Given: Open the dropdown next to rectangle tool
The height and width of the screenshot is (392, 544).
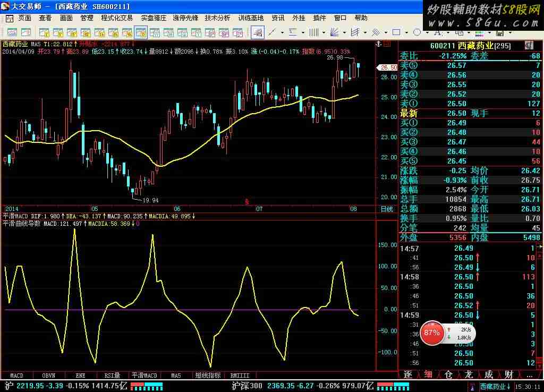Looking at the screenshot, I should [x=406, y=32].
